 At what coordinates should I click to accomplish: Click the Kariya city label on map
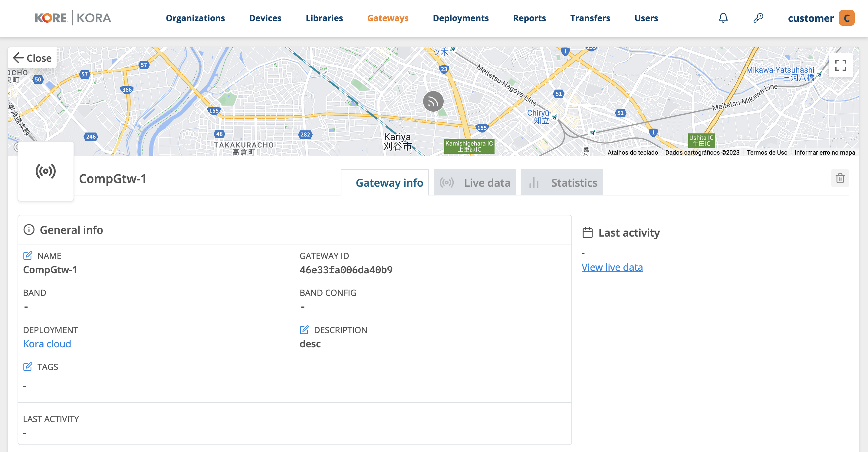[x=398, y=142]
